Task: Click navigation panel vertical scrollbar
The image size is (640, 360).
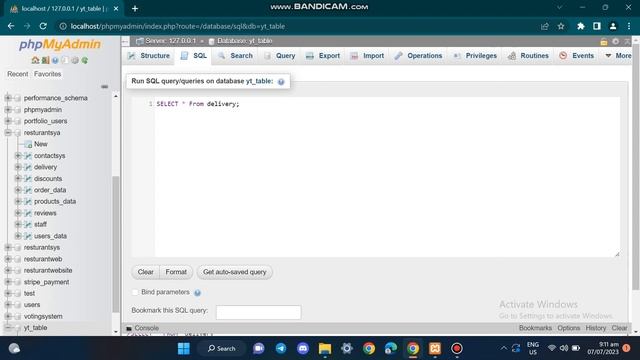Action: 116,244
